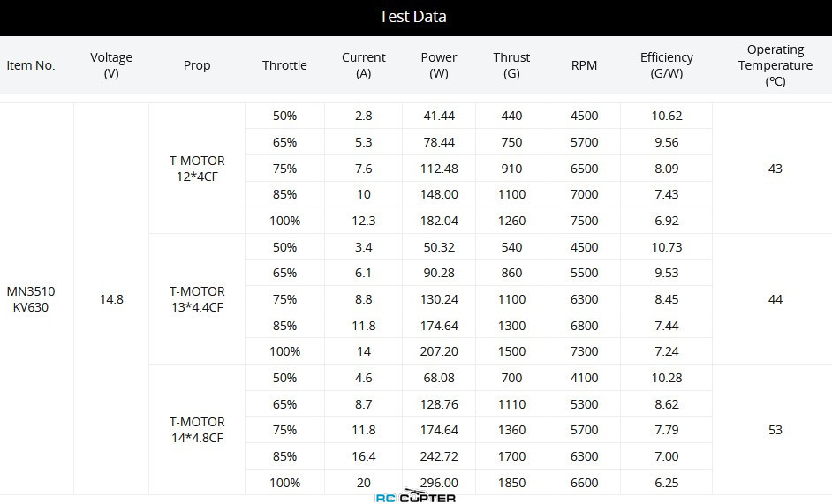
Task: Click the Thrust (G) column header
Action: point(511,65)
